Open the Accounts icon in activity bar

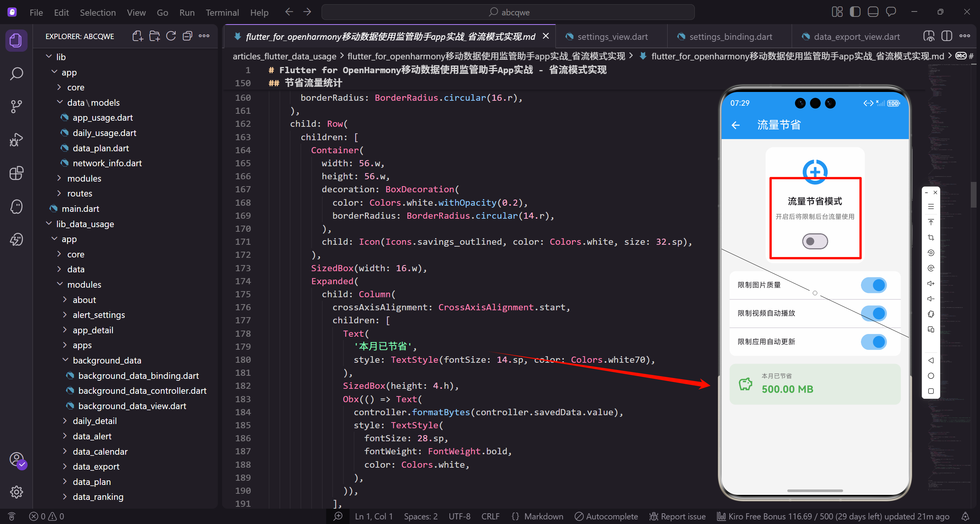(x=16, y=459)
